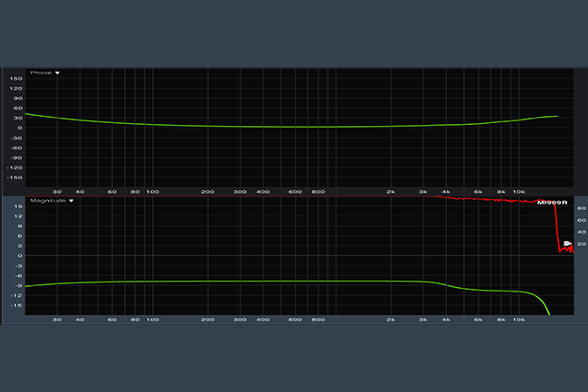Click the 150 label on phase scale
Image resolution: width=588 pixels, height=392 pixels.
pyautogui.click(x=16, y=78)
